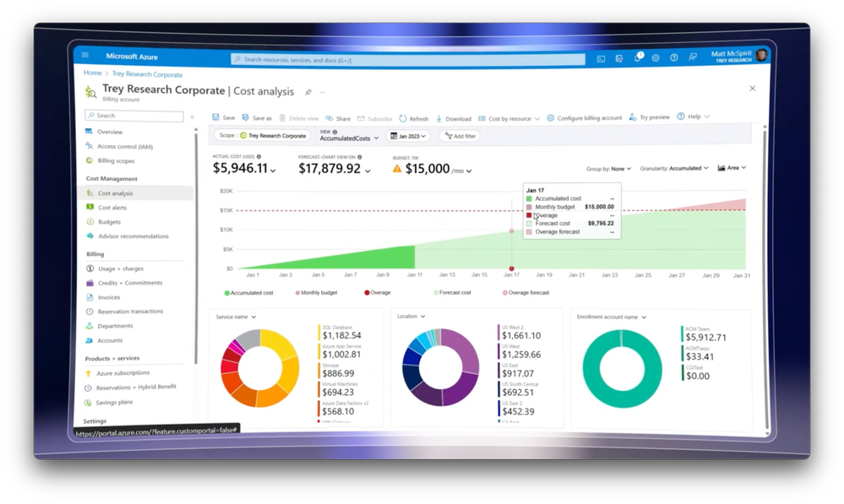The image size is (844, 504).
Task: Open the notifications bell
Action: click(x=638, y=57)
